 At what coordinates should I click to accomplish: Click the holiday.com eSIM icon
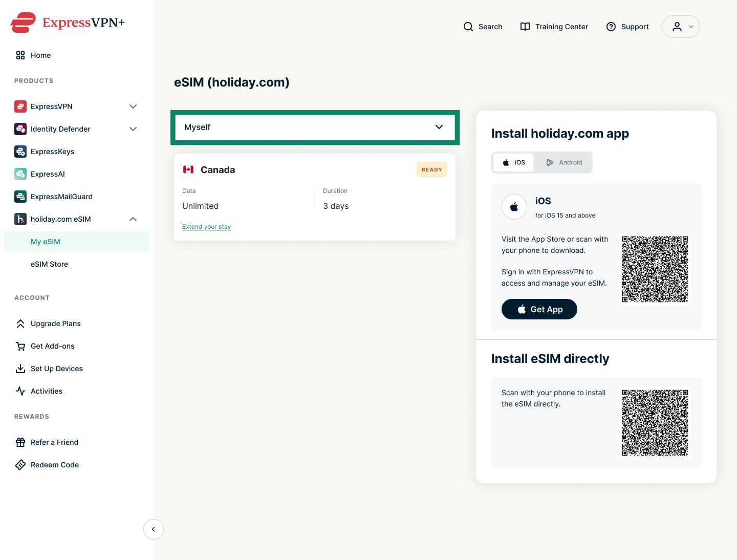click(x=20, y=219)
